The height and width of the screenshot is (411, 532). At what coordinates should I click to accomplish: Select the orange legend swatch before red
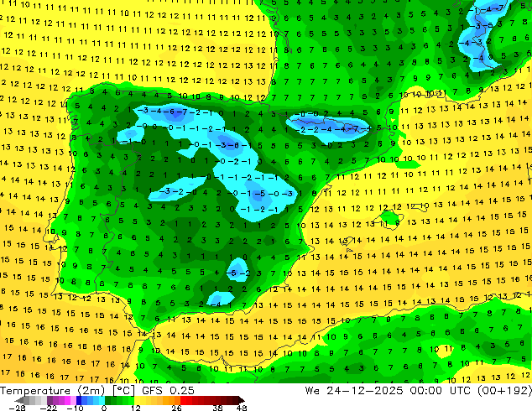[177, 400]
